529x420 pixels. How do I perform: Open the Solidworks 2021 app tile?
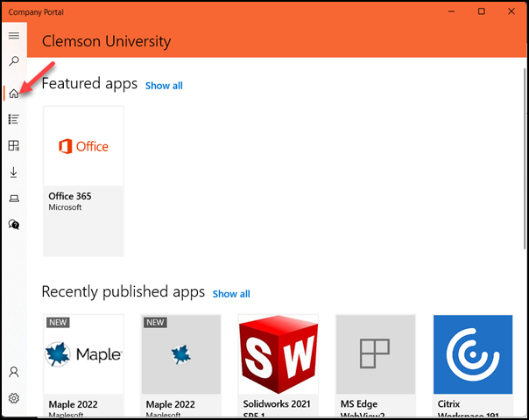pyautogui.click(x=279, y=366)
